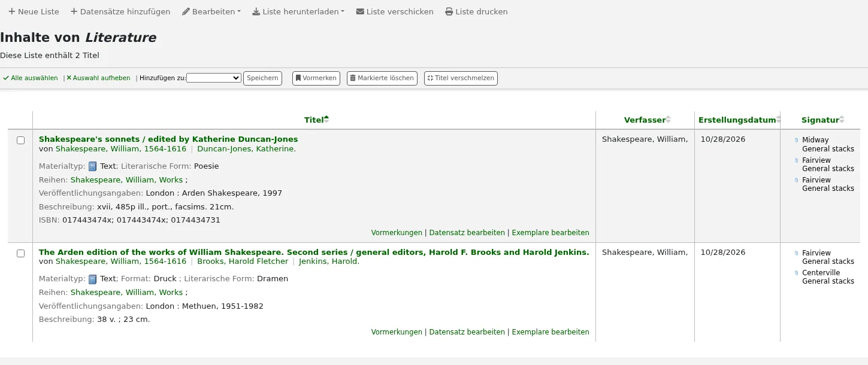
Task: Click Shakespeare, William, 1564-1616 in Arden row
Action: click(x=121, y=261)
